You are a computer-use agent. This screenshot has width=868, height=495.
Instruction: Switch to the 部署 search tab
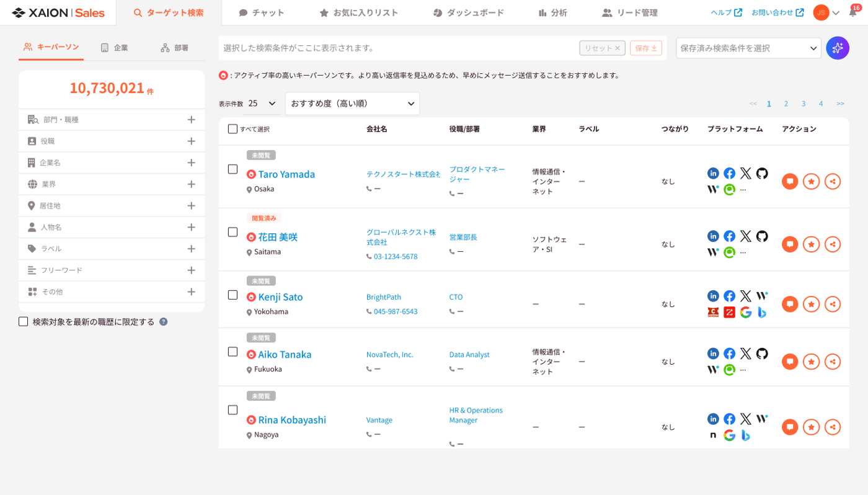click(174, 48)
